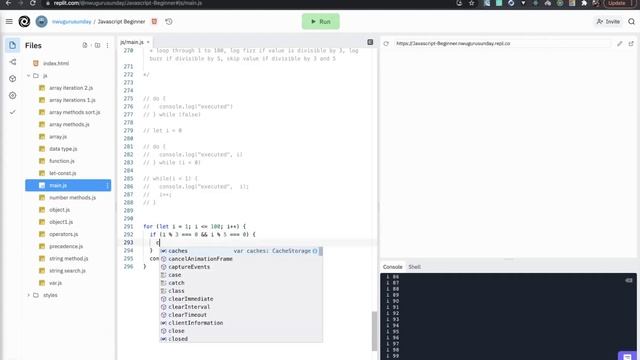640x360 pixels.
Task: Click the HTML5 language badge icon
Action: (x=154, y=22)
